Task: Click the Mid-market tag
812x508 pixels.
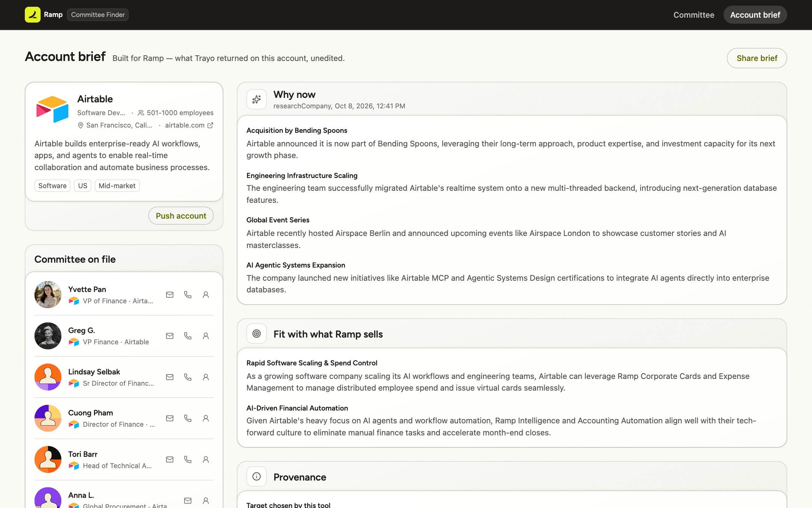Action: coord(117,186)
